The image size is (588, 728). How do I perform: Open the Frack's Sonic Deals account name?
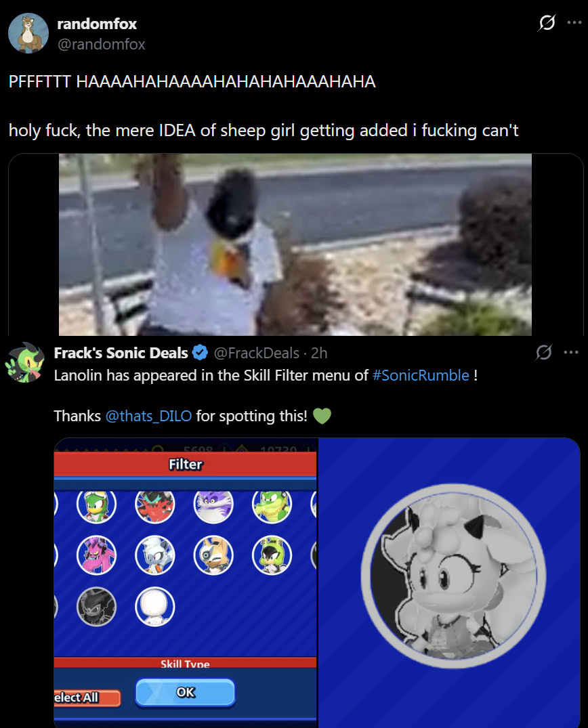121,353
